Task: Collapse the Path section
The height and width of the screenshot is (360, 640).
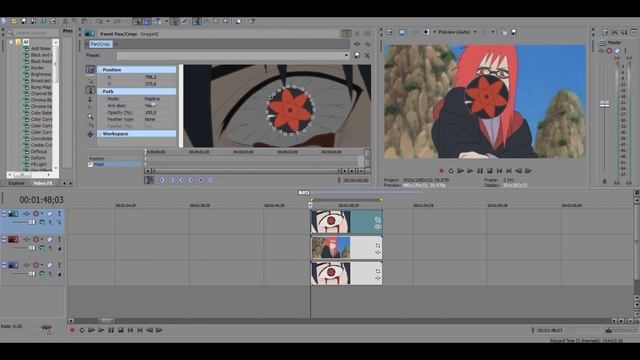Action: 99,91
